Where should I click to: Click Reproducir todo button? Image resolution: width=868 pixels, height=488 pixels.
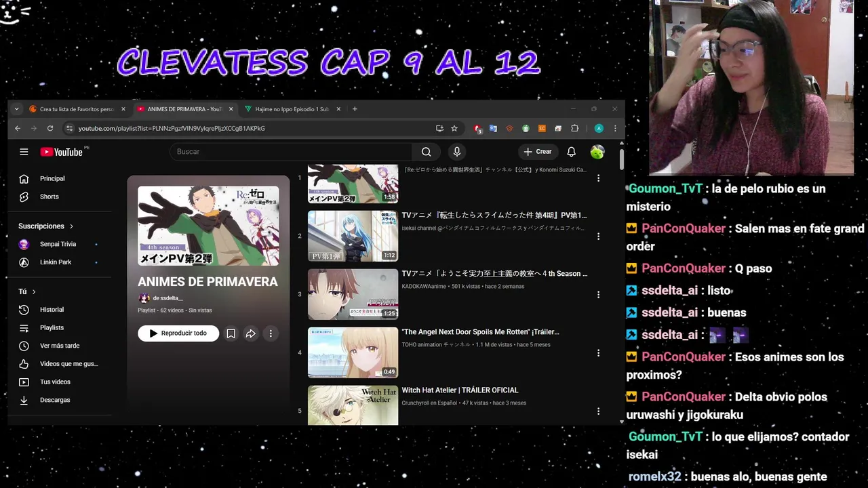[178, 333]
